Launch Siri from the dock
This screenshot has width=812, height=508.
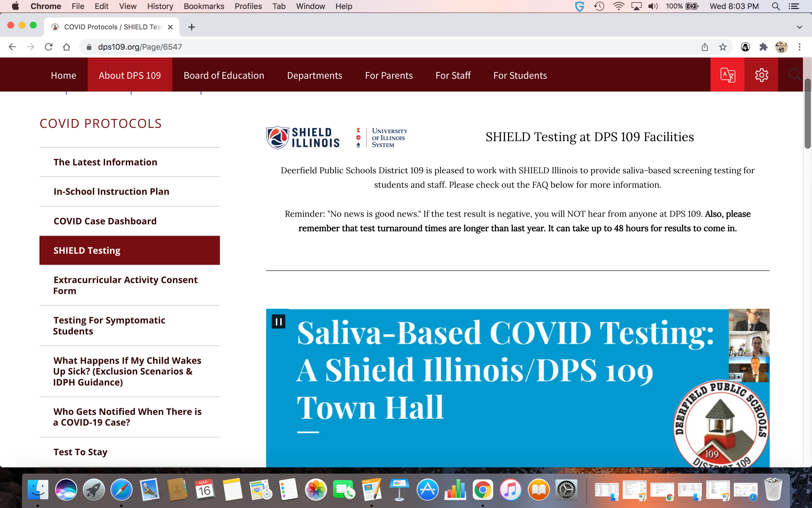click(x=66, y=490)
